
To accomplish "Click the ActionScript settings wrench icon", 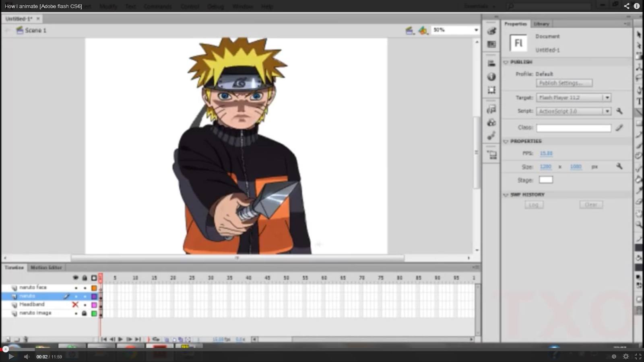I will click(619, 111).
